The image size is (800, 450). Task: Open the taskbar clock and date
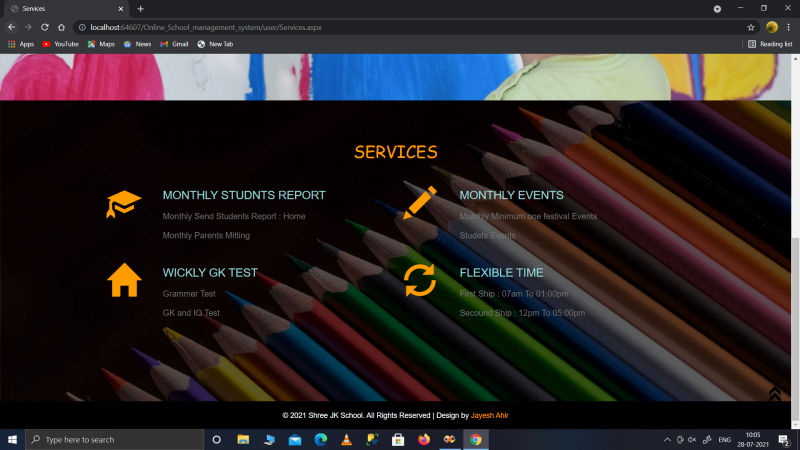point(753,439)
